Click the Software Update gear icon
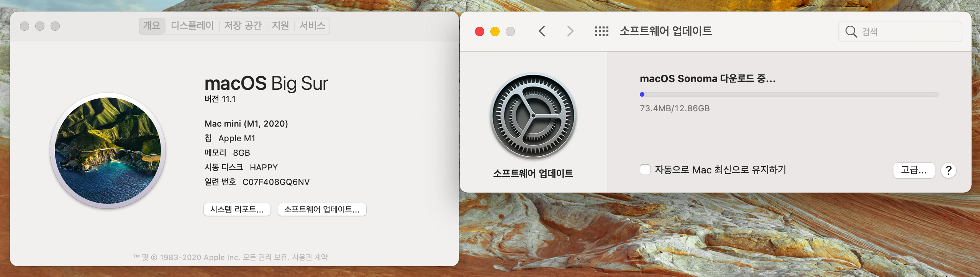 533,116
